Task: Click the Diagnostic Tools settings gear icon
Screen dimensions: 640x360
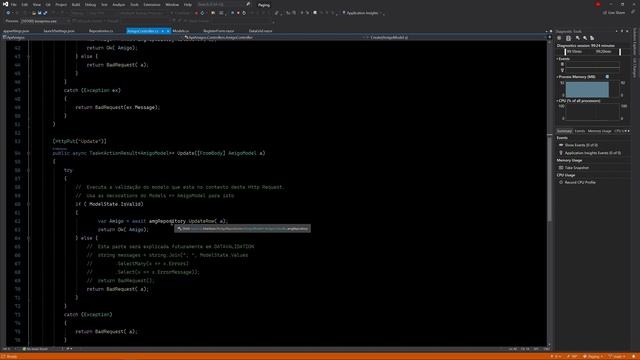Action: click(x=559, y=38)
